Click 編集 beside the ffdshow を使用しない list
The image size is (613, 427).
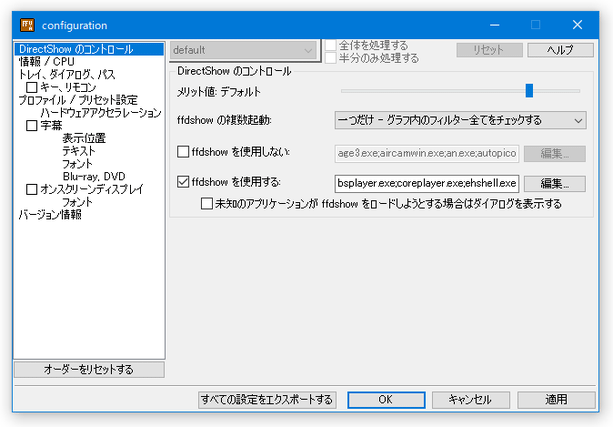(x=554, y=153)
